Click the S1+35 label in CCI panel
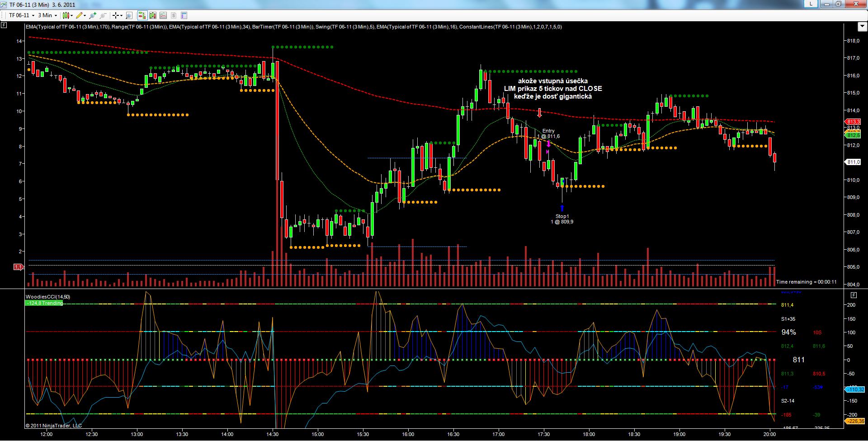 (x=788, y=319)
